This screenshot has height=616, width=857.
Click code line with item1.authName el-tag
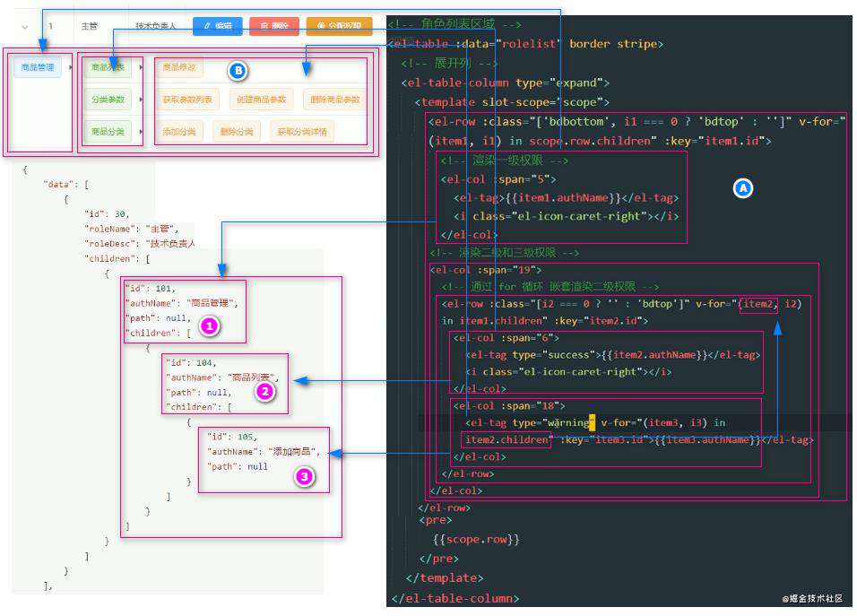click(x=567, y=198)
